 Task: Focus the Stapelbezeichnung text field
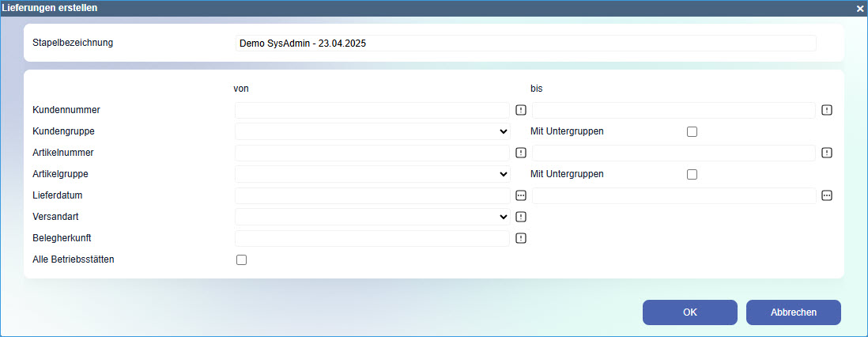[526, 44]
